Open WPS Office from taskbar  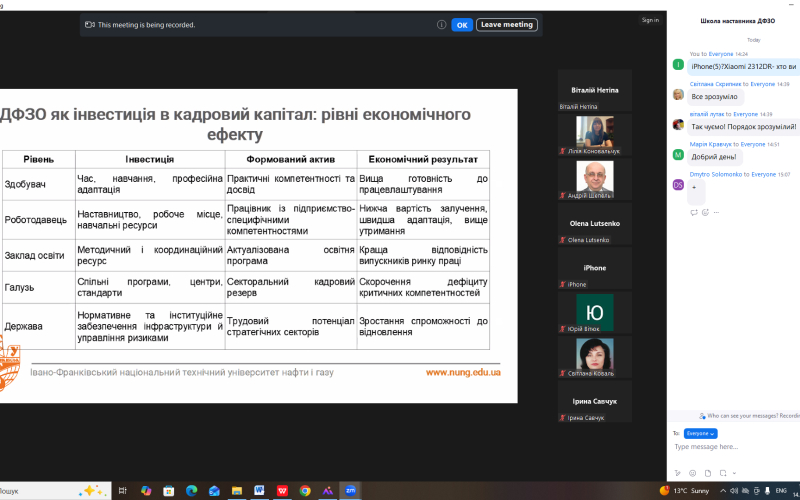point(282,491)
